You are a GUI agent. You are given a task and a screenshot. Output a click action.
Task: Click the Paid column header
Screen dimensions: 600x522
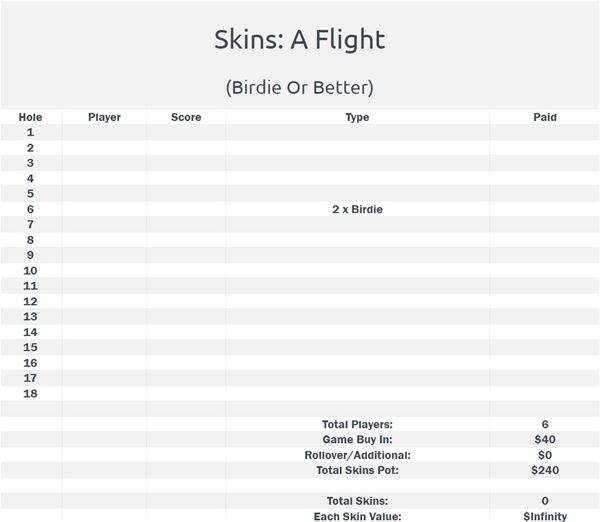[x=545, y=117]
